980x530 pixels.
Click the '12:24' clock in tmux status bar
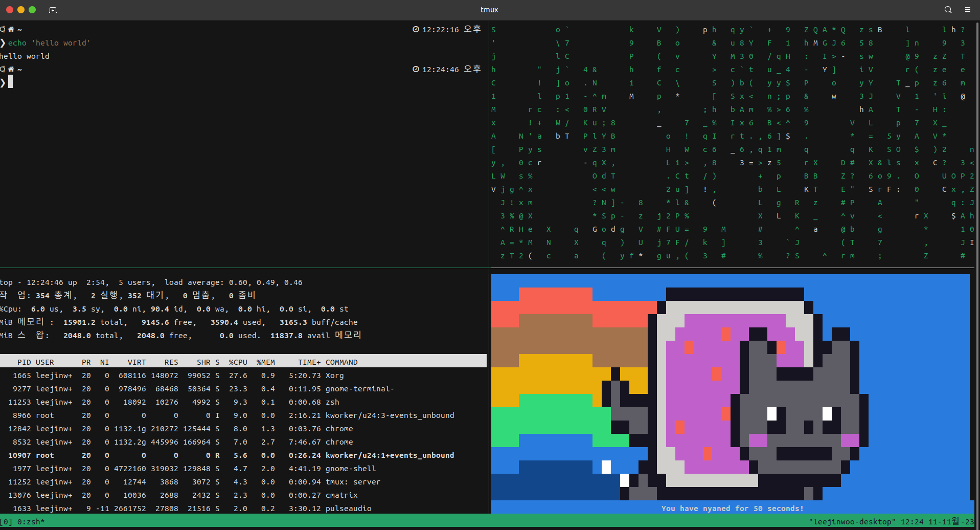pyautogui.click(x=912, y=522)
